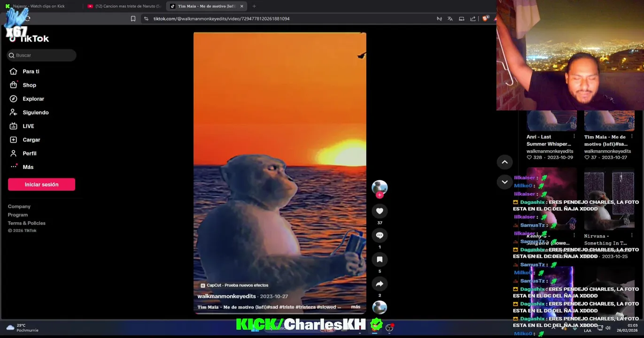Open the Program footer link
The height and width of the screenshot is (338, 644).
(18, 215)
